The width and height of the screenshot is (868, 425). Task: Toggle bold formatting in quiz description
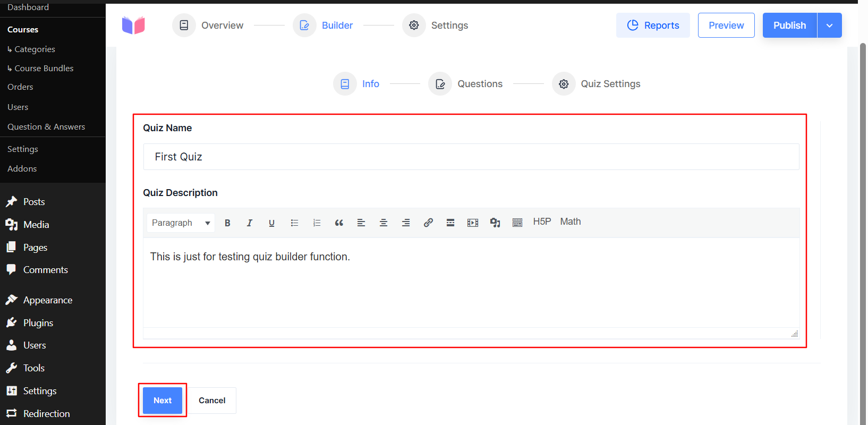pos(227,223)
